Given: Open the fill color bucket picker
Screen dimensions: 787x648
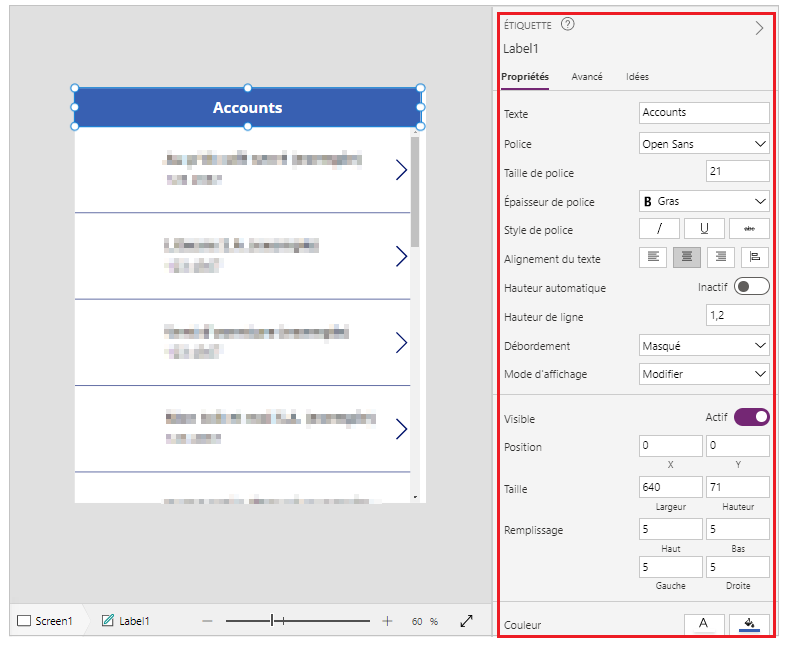Looking at the screenshot, I should (749, 624).
